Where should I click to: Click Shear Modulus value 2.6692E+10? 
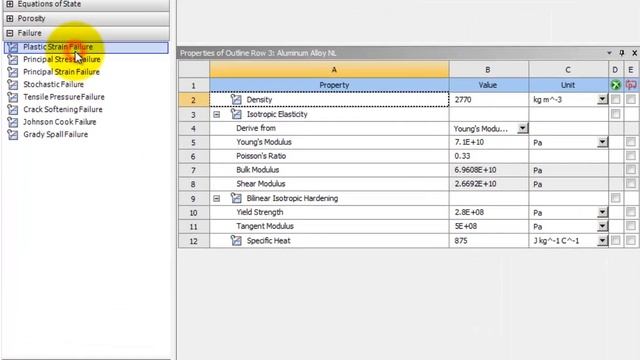(489, 184)
